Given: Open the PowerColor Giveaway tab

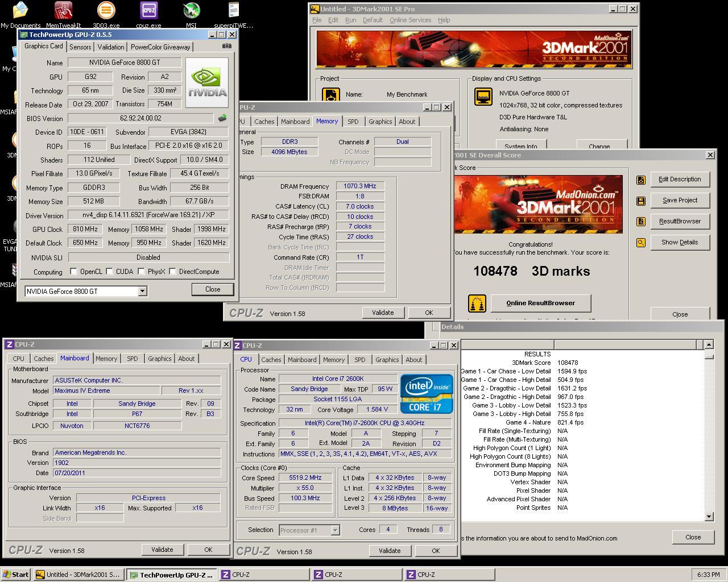Looking at the screenshot, I should (x=160, y=47).
